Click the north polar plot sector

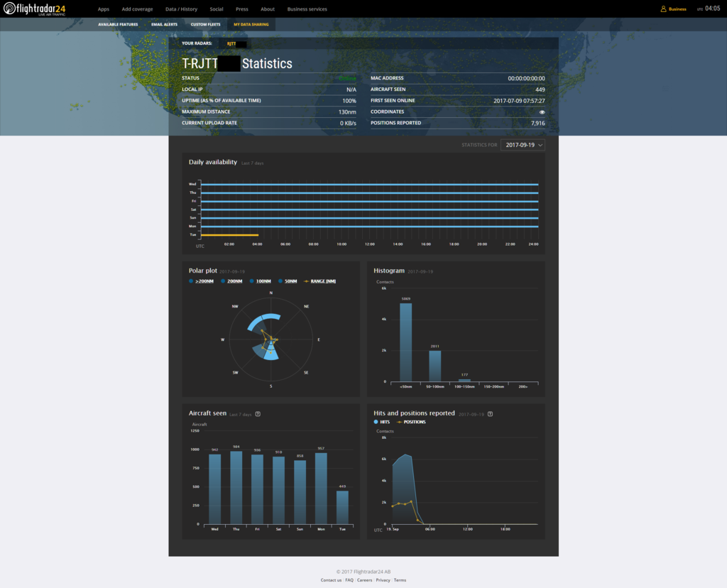[x=271, y=317]
